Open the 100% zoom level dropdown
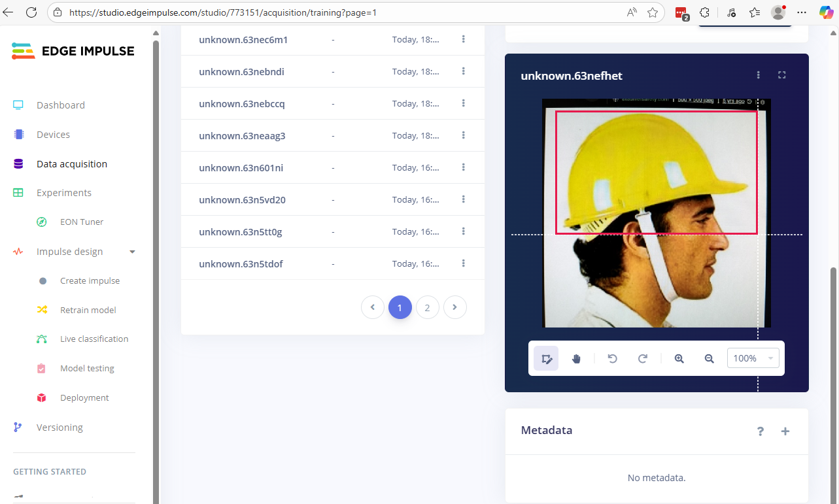The image size is (839, 504). [753, 358]
